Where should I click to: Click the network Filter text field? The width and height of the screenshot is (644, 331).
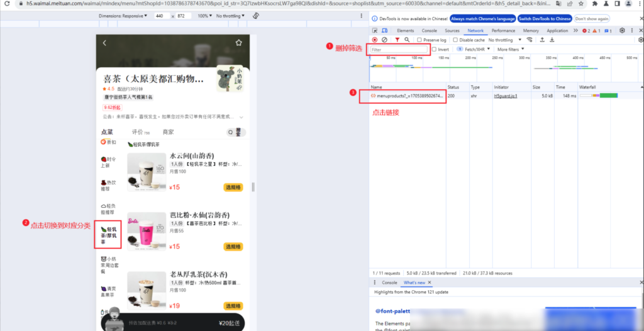(399, 49)
